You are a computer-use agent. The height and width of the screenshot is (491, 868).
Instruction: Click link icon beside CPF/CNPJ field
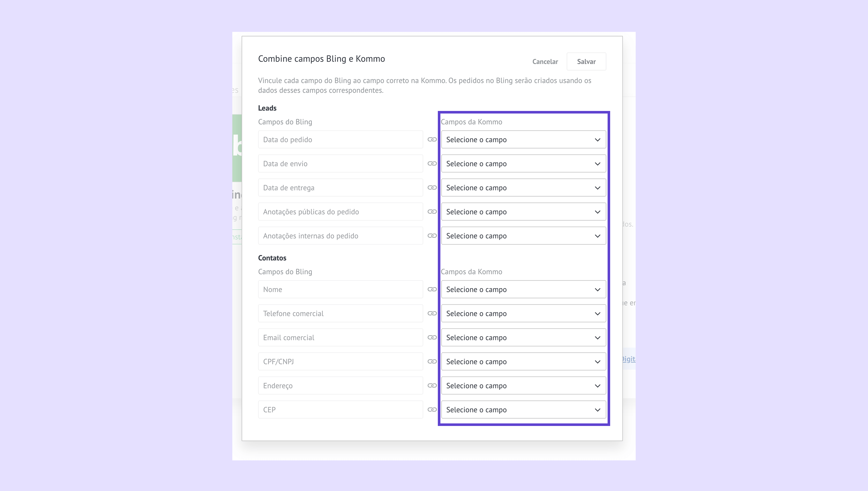point(432,362)
